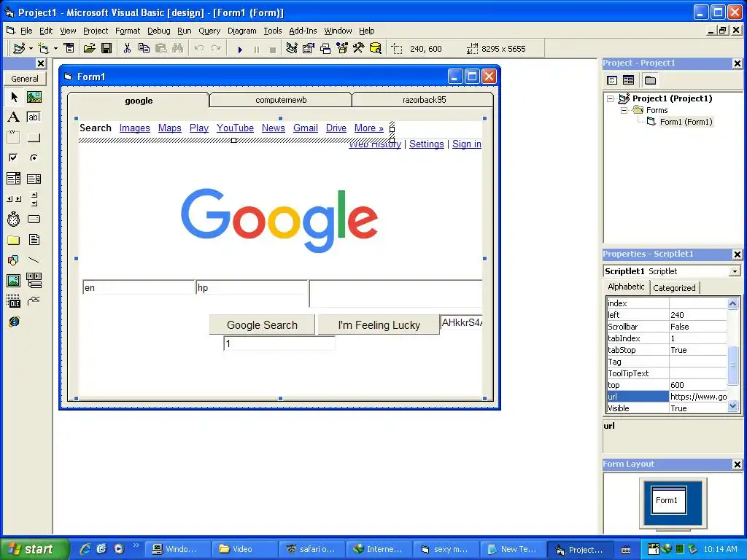Screen dimensions: 747x560
Task: Select the FileListBox control tool
Action: coord(34,239)
